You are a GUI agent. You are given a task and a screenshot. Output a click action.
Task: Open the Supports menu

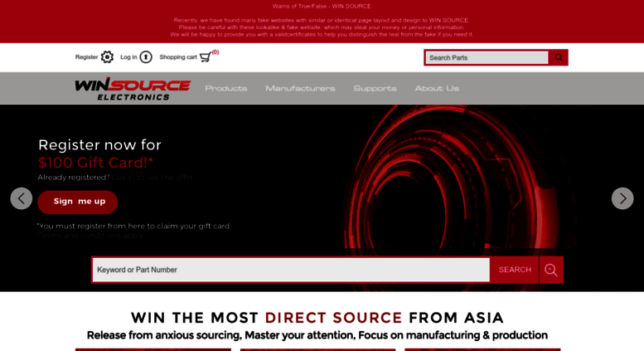coord(375,88)
